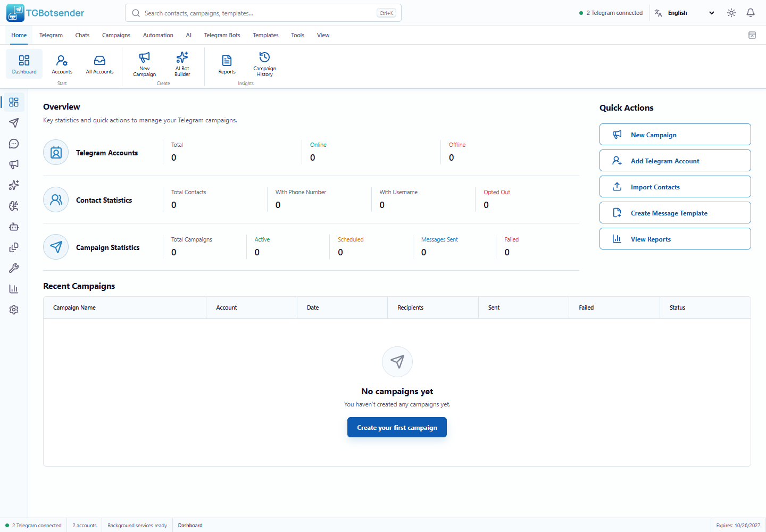Screen dimensions: 766x532
Task: Click sidebar paper plane icon
Action: 14,123
